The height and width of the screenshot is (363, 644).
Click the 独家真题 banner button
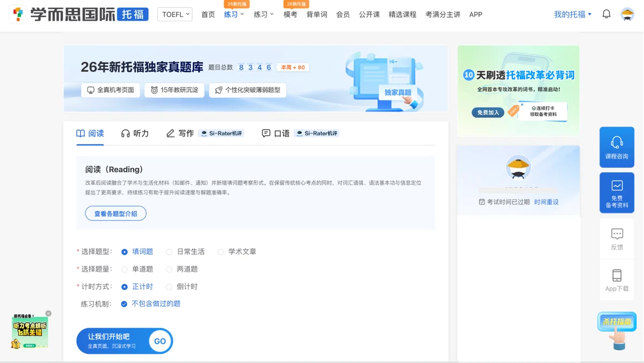(398, 92)
